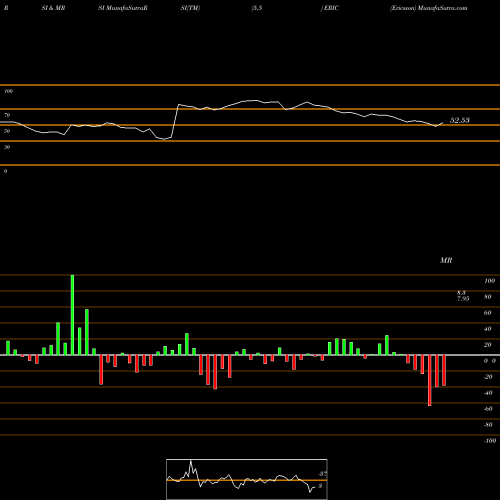Click the -40 label on MR right axis
This screenshot has width=500, height=500.
coord(488,393)
